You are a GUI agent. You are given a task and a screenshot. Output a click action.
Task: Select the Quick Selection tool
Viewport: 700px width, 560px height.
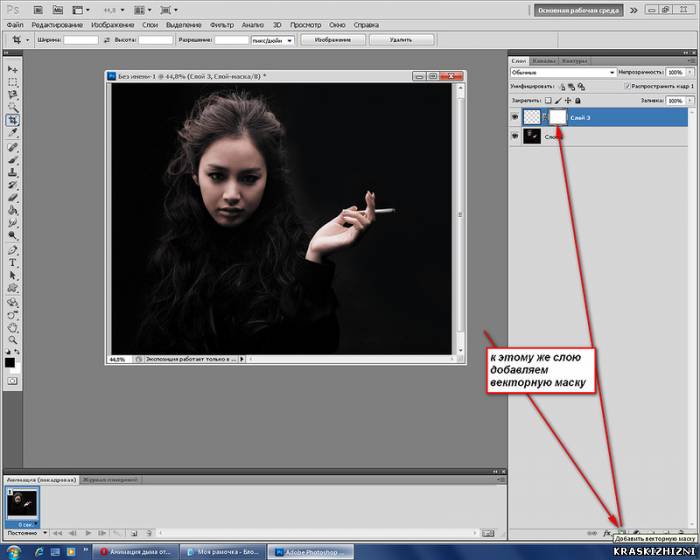pyautogui.click(x=12, y=107)
